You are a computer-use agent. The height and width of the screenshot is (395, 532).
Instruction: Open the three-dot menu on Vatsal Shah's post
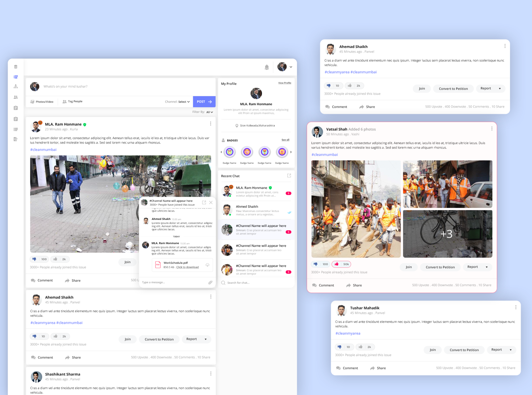point(492,129)
